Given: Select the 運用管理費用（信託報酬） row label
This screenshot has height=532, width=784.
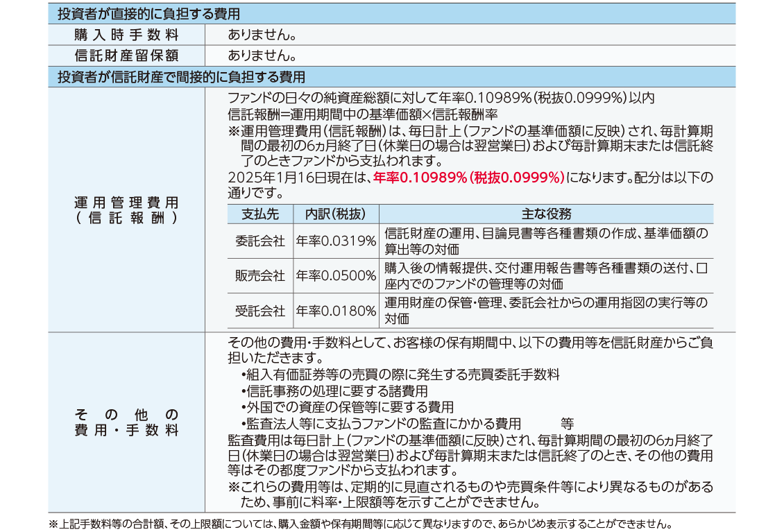Looking at the screenshot, I should click(126, 209).
